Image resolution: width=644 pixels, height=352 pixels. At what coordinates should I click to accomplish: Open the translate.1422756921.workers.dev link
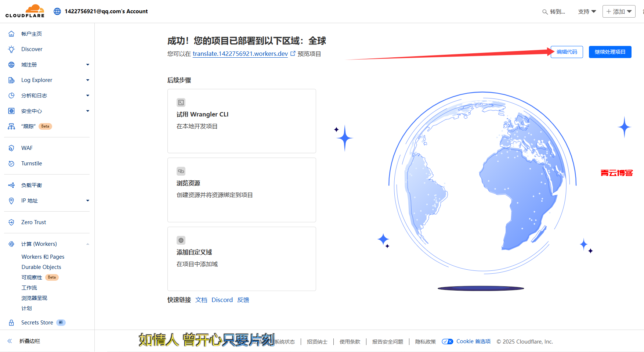click(x=240, y=54)
